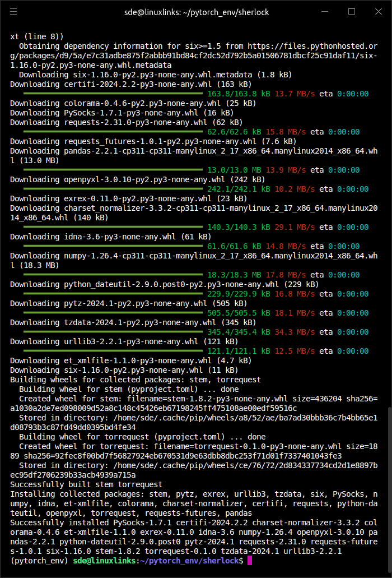Click the '13.7 MB/s' speed value
The height and width of the screenshot is (578, 392).
[x=295, y=94]
